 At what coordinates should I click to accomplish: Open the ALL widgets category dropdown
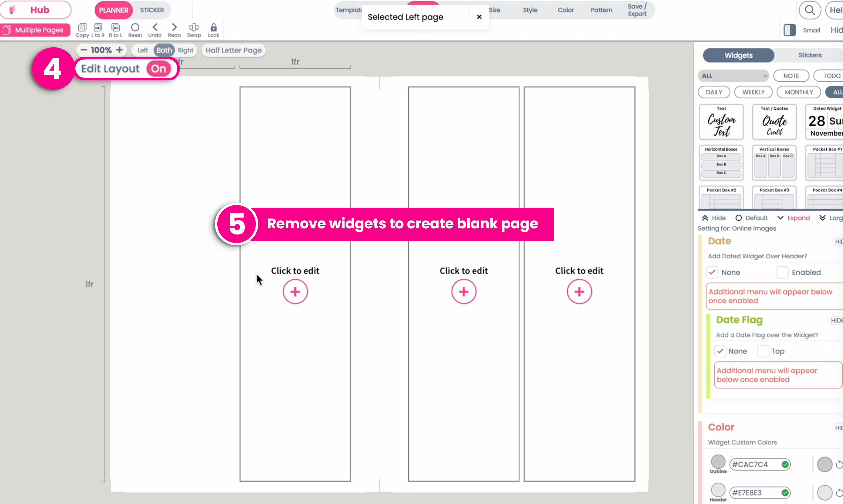tap(733, 76)
